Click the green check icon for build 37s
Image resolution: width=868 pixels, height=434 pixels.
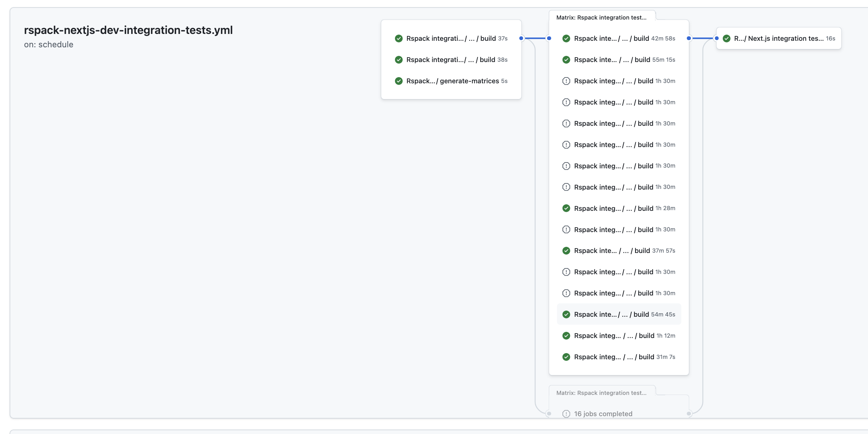point(399,38)
